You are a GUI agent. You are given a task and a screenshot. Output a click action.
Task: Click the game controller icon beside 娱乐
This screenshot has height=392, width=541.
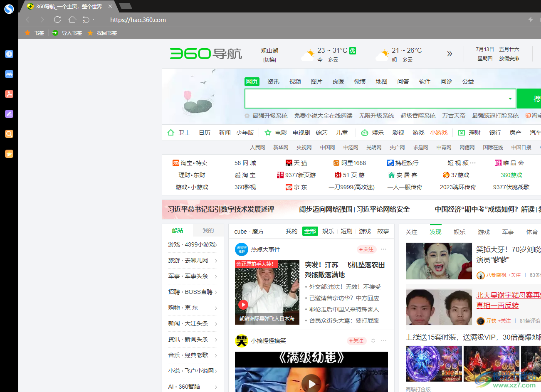pyautogui.click(x=365, y=133)
